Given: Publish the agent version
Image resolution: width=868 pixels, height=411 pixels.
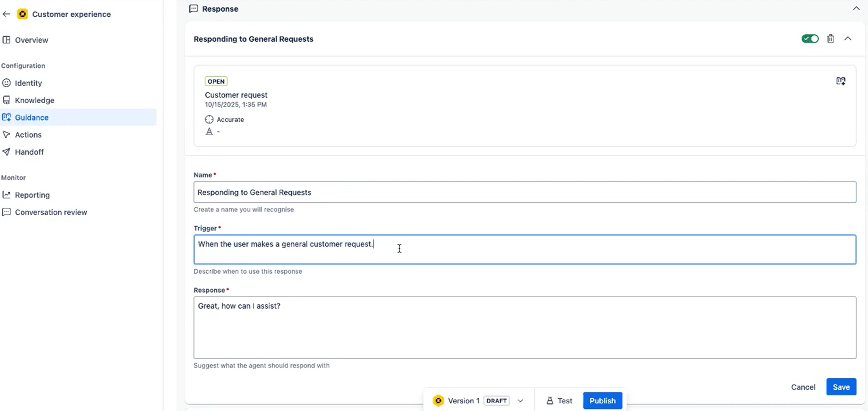Looking at the screenshot, I should pos(602,400).
